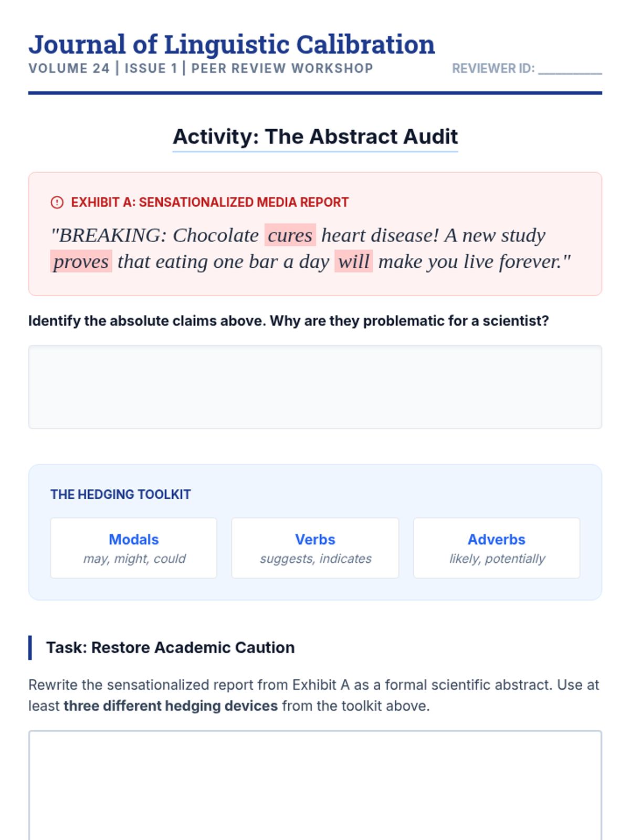This screenshot has height=840, width=630.
Task: Click the highlighted word 'cures'
Action: [x=290, y=235]
